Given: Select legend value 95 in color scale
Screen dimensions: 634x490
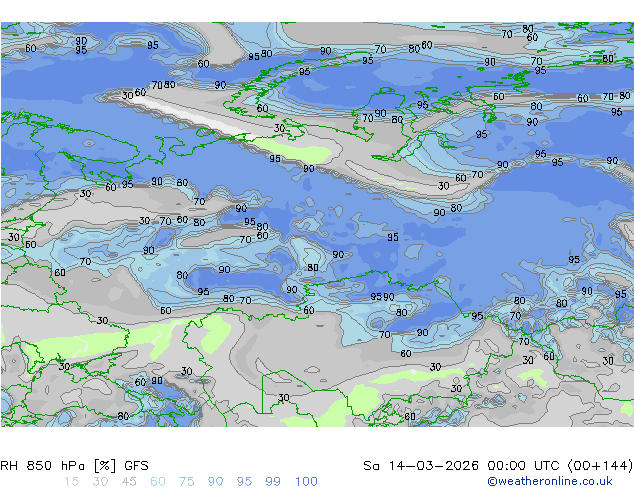Looking at the screenshot, I should [244, 482].
